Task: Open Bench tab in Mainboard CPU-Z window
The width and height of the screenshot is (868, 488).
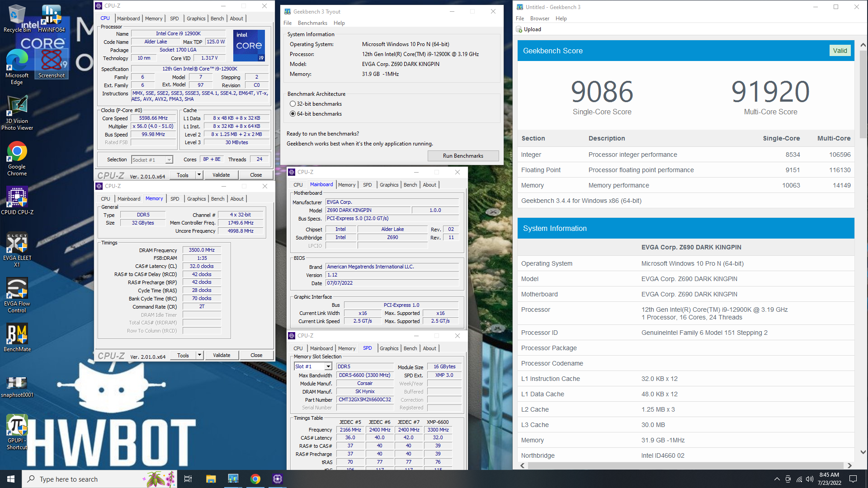Action: [410, 185]
